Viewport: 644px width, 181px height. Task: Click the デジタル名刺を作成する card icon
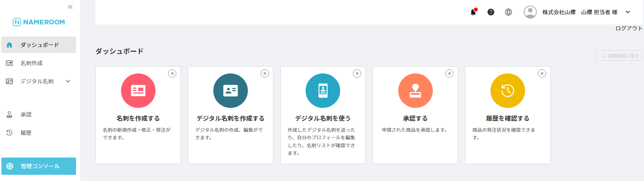tap(231, 91)
